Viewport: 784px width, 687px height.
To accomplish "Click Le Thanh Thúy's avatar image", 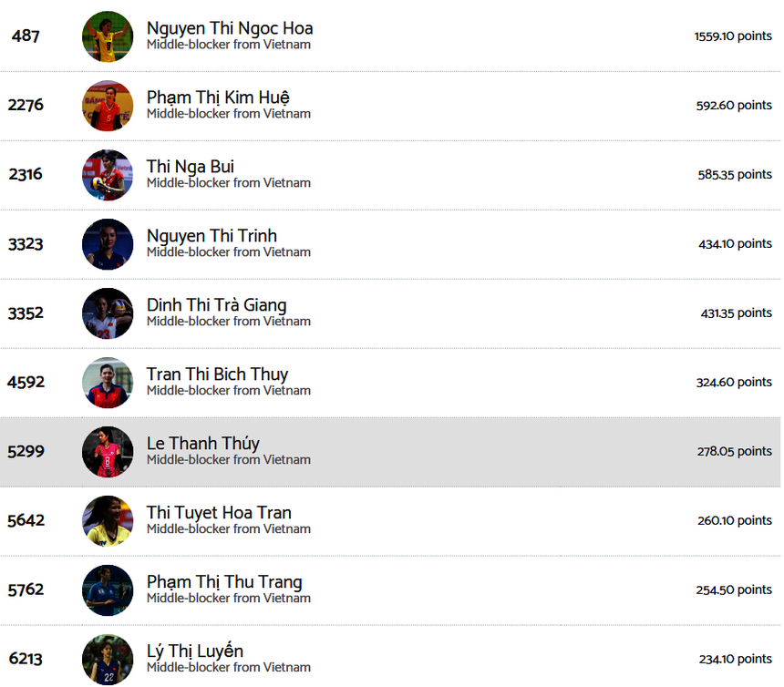I will point(108,452).
